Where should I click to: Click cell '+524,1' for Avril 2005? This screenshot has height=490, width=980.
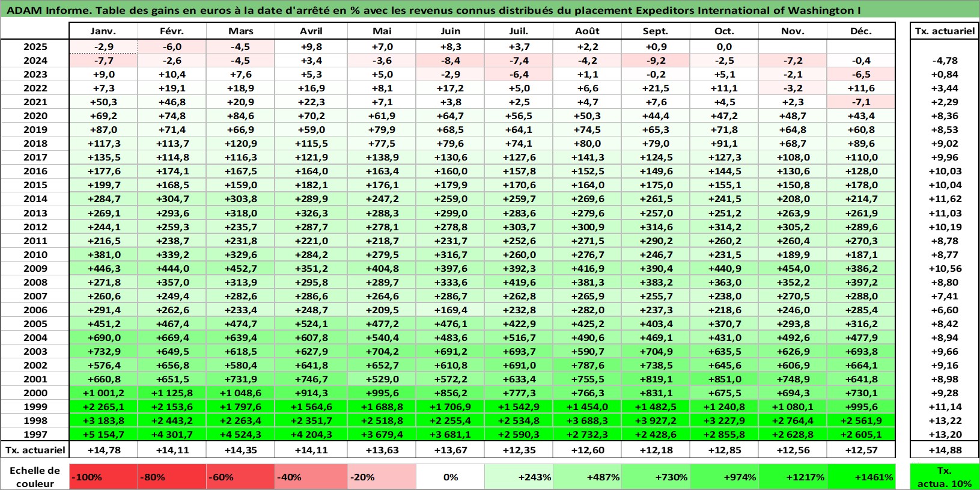pyautogui.click(x=311, y=323)
